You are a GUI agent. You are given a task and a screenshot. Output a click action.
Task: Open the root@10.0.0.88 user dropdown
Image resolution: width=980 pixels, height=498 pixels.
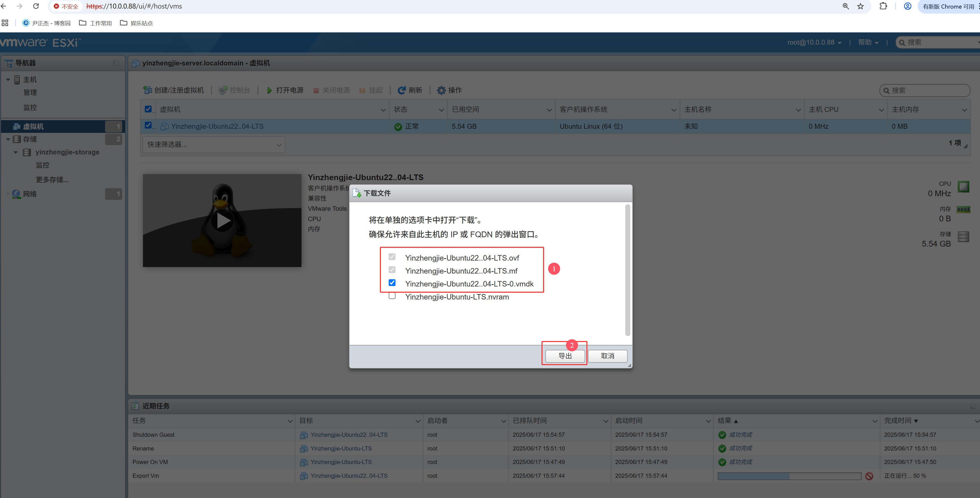(814, 43)
